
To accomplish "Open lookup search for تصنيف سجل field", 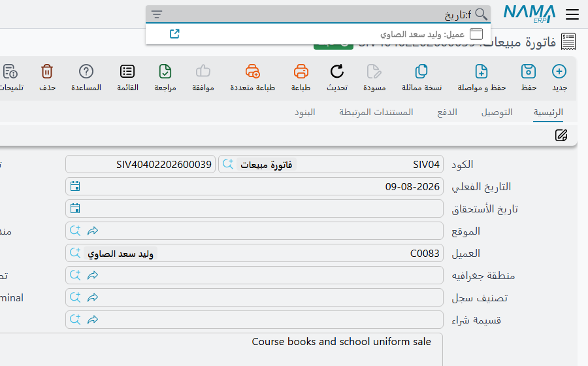I will [75, 297].
